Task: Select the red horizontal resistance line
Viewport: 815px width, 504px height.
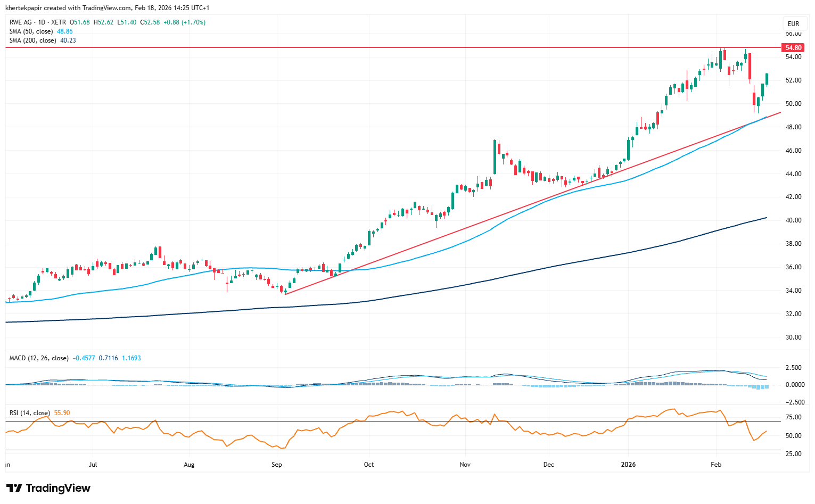Action: click(x=373, y=47)
